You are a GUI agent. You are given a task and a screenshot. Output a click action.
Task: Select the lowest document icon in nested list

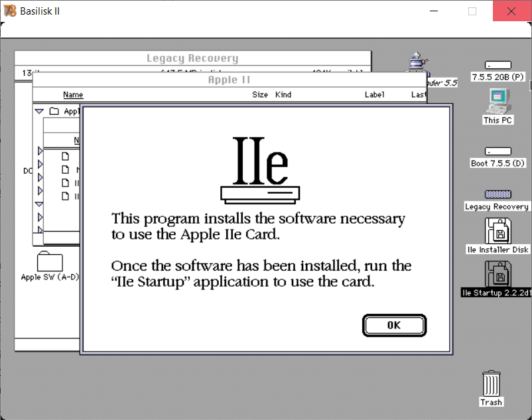[x=65, y=196]
